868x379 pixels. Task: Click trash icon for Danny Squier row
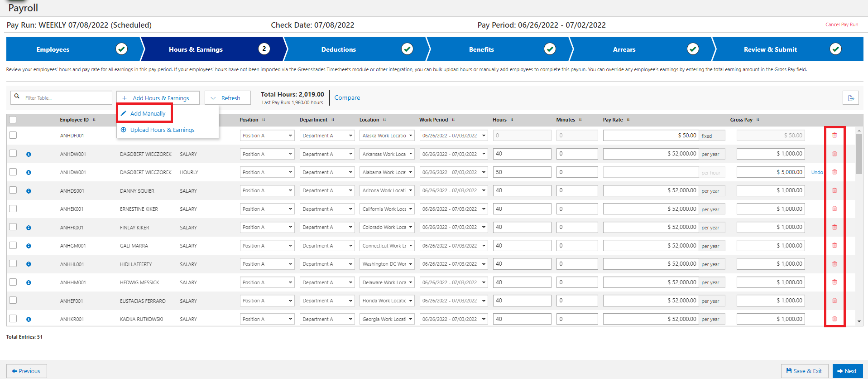click(834, 190)
